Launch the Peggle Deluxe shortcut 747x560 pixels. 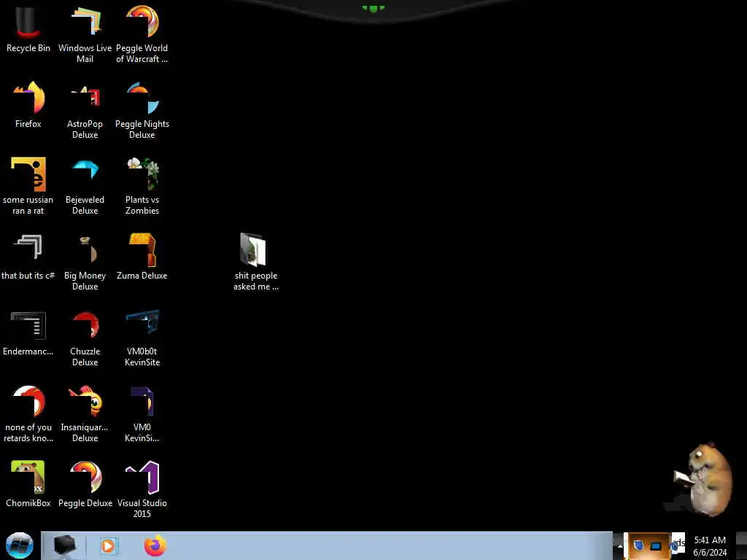point(85,484)
